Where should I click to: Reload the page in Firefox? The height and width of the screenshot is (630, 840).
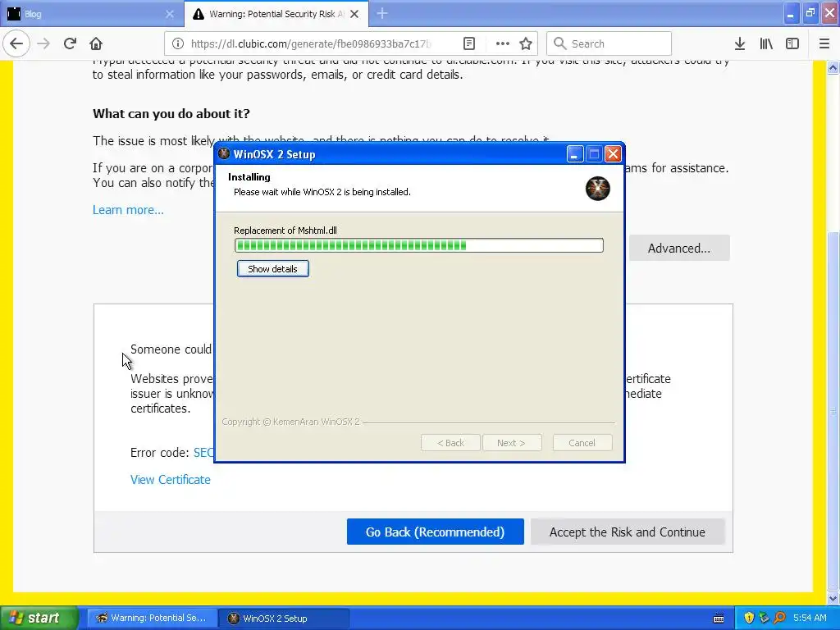click(x=70, y=43)
